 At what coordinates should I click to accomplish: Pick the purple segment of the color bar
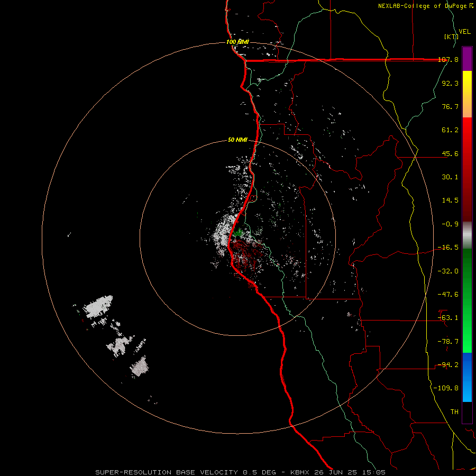tap(467, 59)
